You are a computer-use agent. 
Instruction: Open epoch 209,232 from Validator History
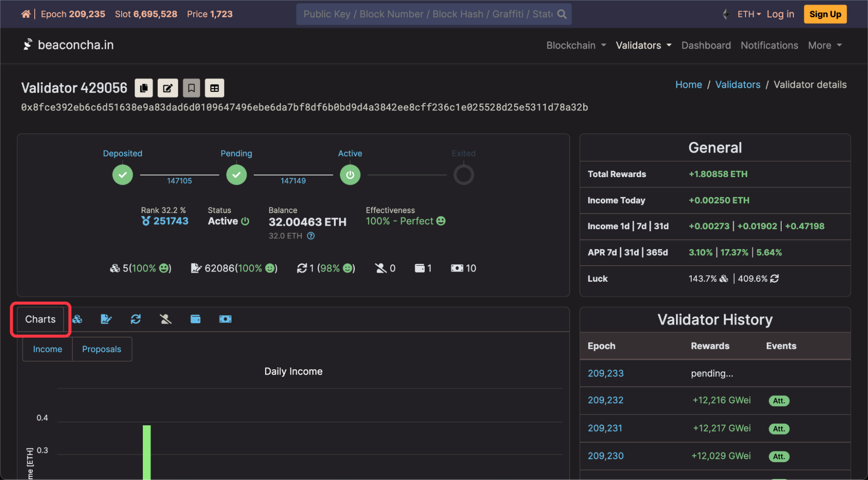[605, 400]
